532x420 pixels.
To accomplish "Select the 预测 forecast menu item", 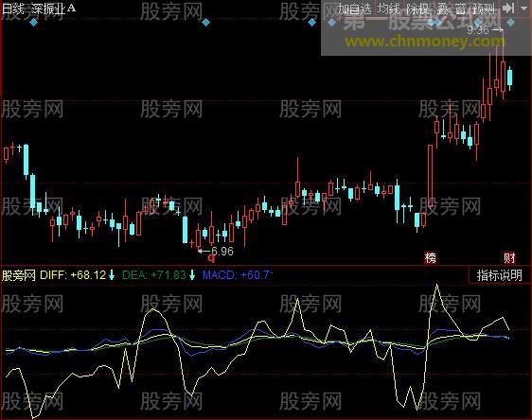I will pyautogui.click(x=484, y=9).
